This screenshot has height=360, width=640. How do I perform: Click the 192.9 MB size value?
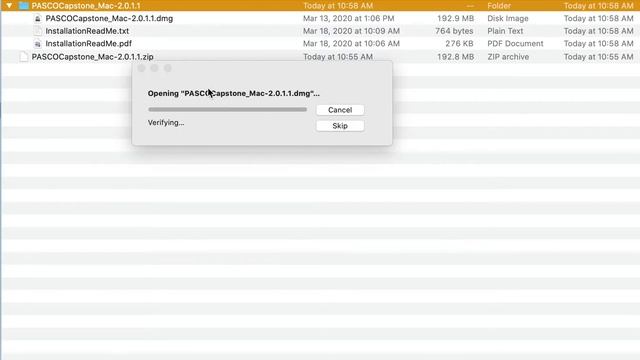(456, 18)
